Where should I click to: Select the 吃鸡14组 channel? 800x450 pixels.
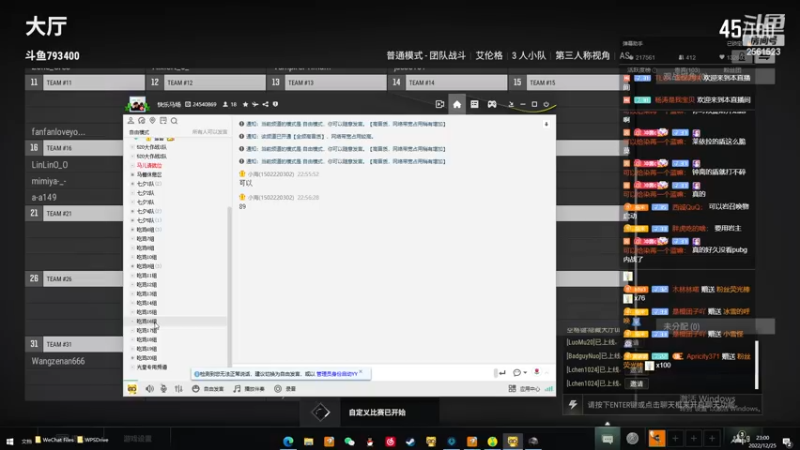146,303
